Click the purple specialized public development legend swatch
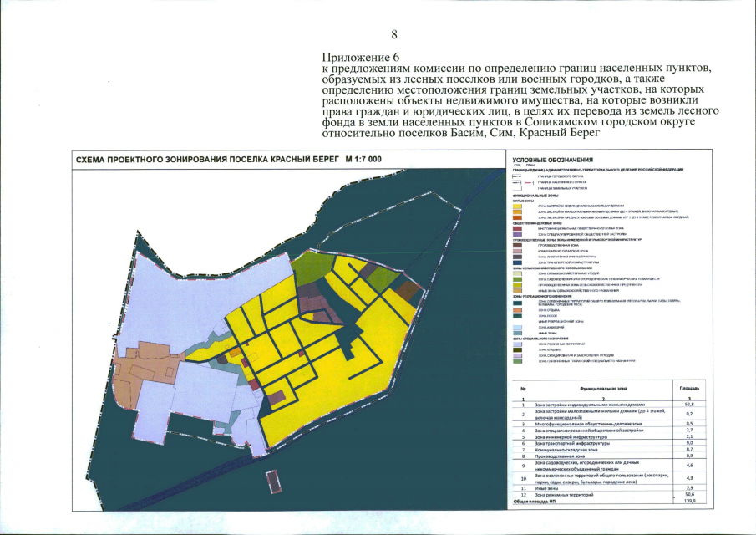The image size is (756, 535). pos(517,234)
